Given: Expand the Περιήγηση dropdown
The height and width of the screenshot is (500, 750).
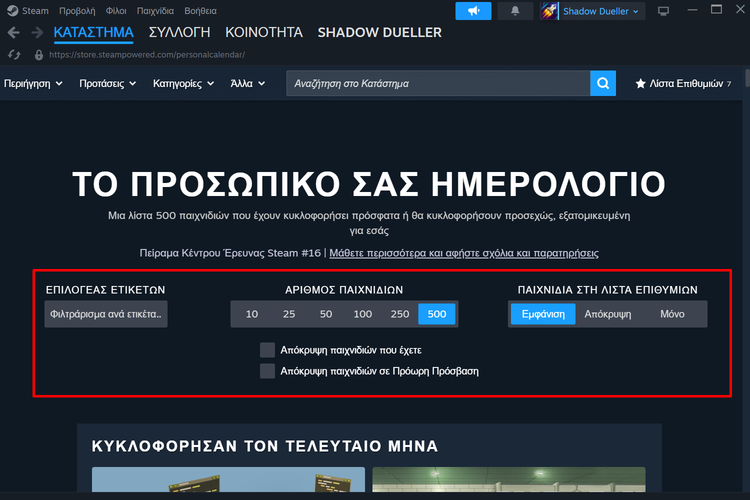Looking at the screenshot, I should (x=34, y=84).
